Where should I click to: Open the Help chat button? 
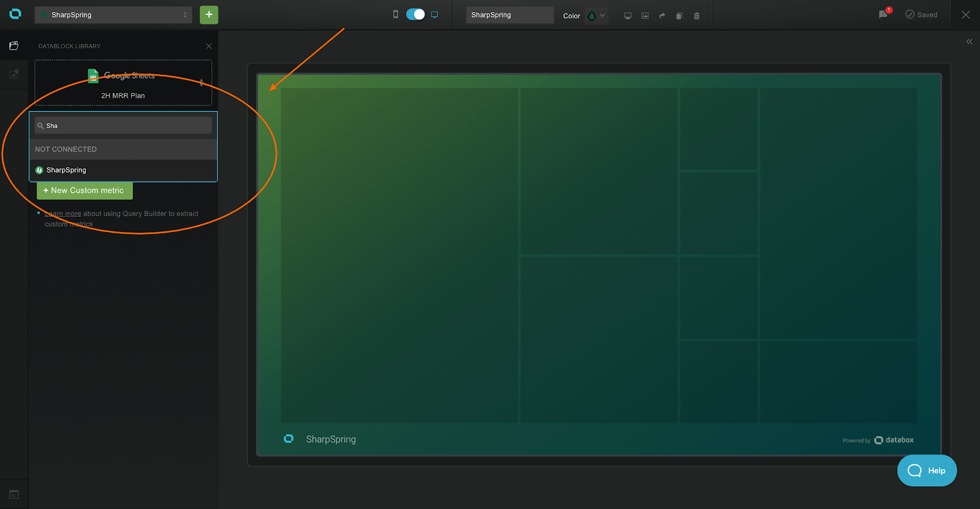[927, 470]
